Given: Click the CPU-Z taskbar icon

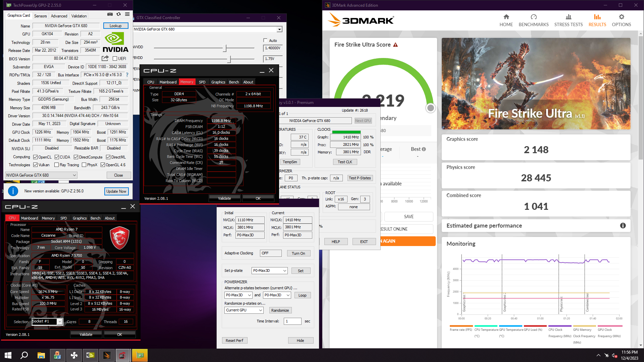Looking at the screenshot, I should 123,355.
